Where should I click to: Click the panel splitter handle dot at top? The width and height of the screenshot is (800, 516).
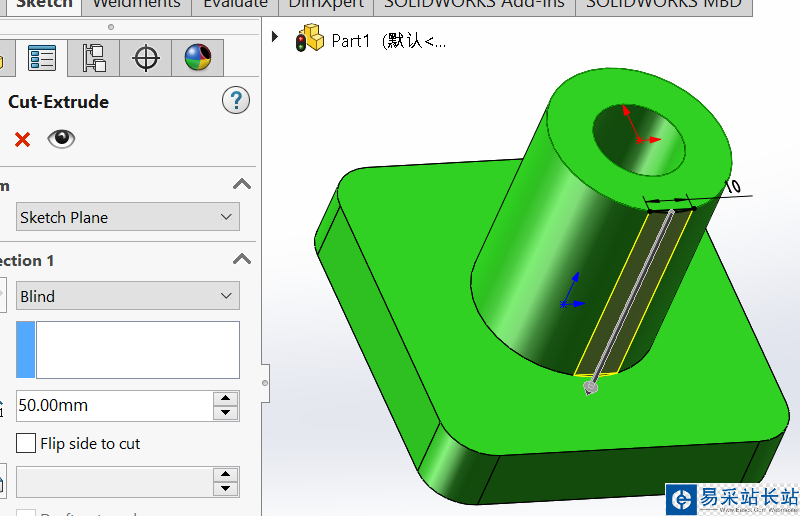point(111,27)
